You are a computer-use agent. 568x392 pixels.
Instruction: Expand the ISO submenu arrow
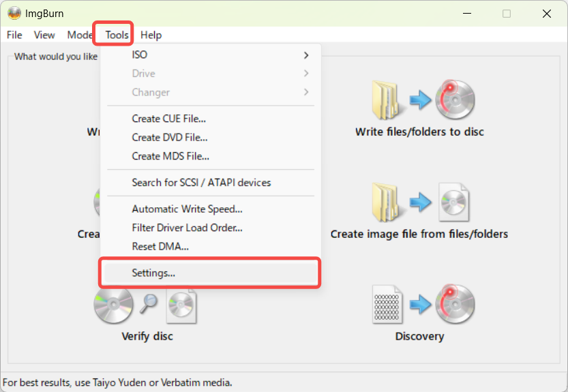(306, 55)
